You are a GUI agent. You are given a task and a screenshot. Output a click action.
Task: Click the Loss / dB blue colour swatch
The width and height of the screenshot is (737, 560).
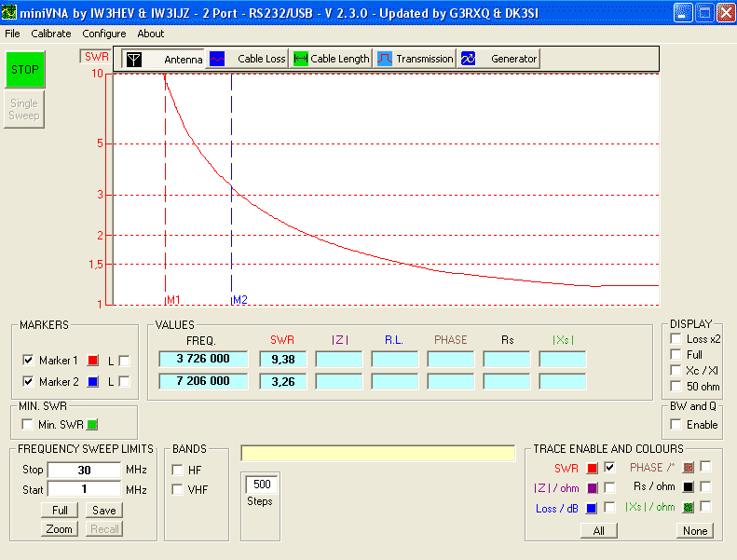coord(592,508)
